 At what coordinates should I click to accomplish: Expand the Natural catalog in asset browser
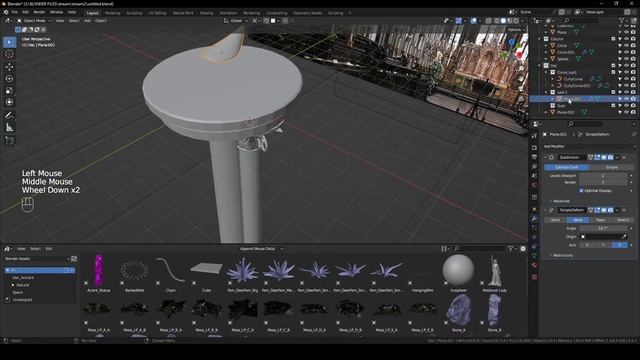pos(13,285)
